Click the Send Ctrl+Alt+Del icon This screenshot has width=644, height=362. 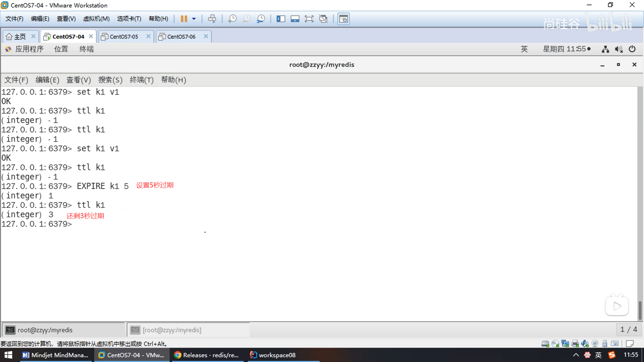click(x=212, y=19)
